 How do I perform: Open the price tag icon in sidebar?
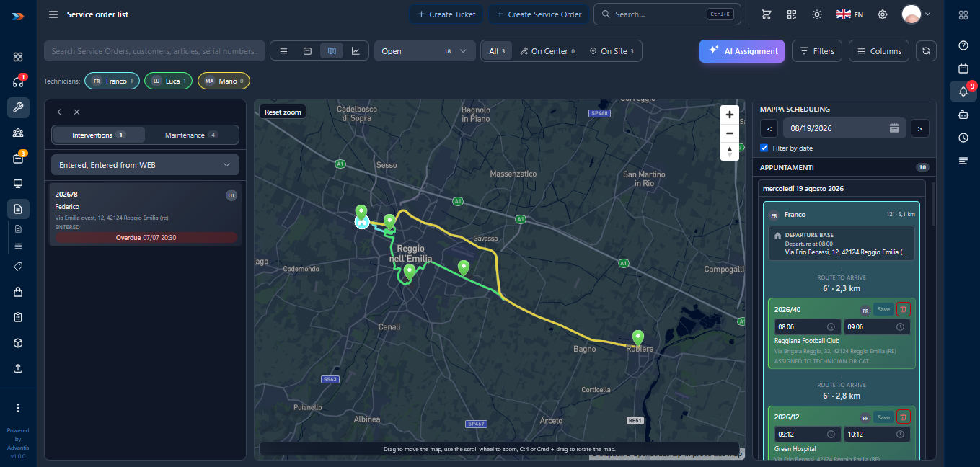pos(18,266)
